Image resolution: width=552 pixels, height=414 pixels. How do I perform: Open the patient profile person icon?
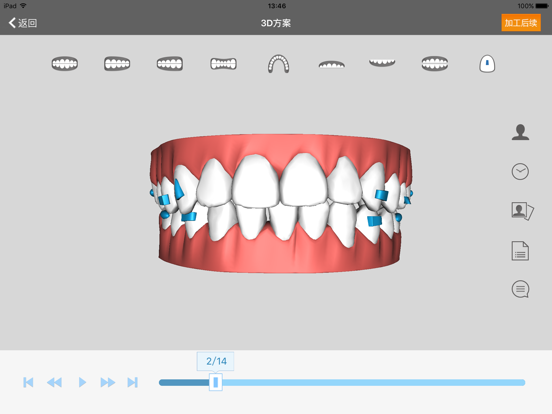click(x=520, y=132)
